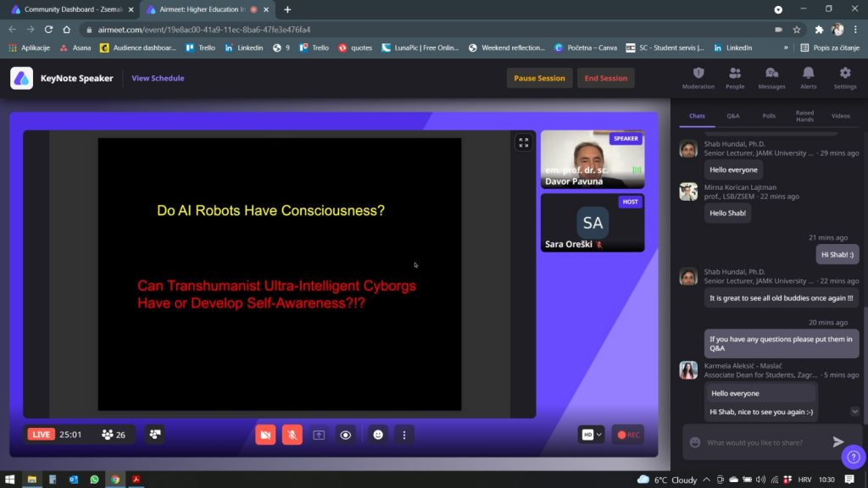Go to browser home page

[66, 30]
